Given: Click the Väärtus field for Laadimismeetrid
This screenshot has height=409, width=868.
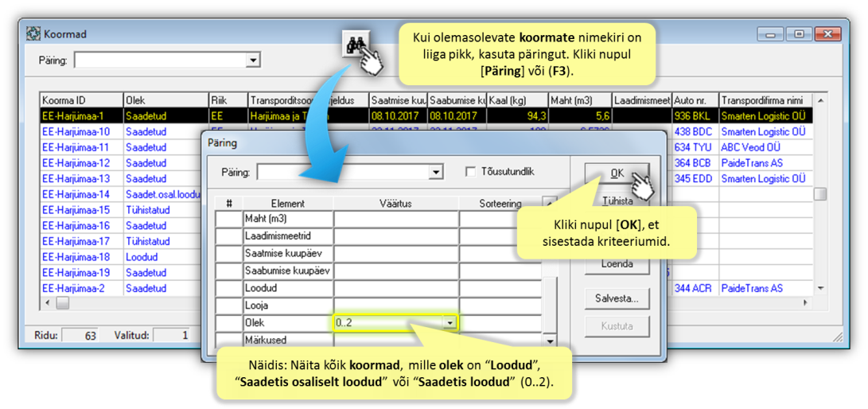Looking at the screenshot, I should pyautogui.click(x=395, y=236).
